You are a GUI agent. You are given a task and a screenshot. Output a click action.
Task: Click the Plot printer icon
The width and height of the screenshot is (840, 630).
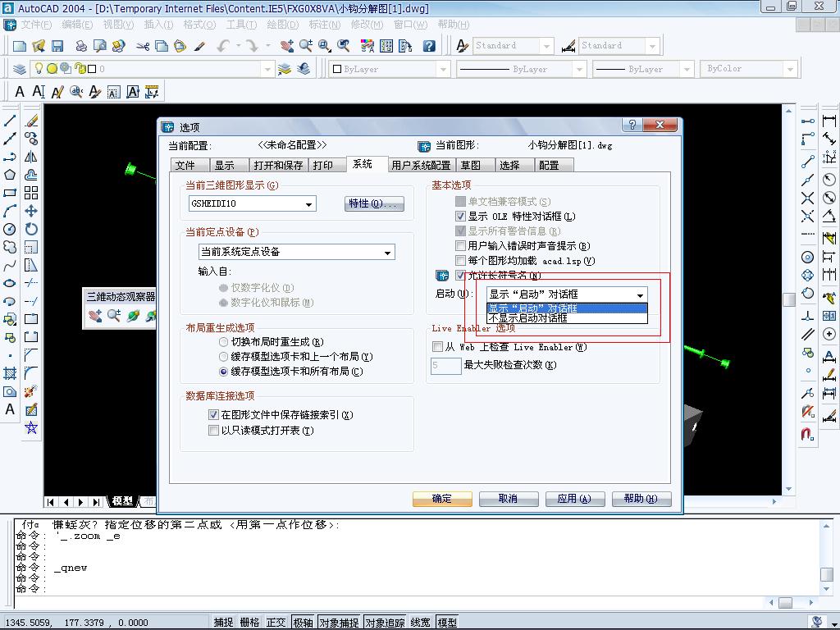point(81,46)
